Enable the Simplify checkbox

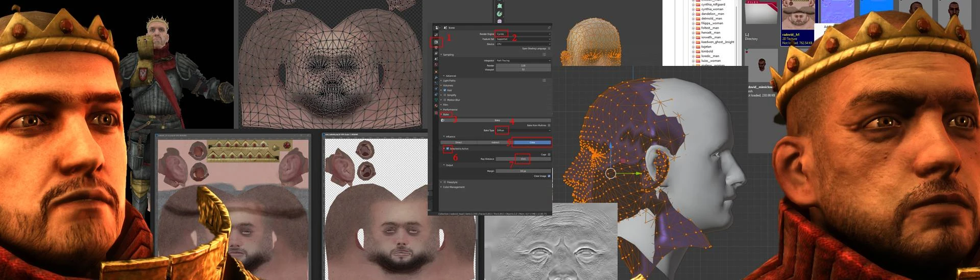pos(445,95)
